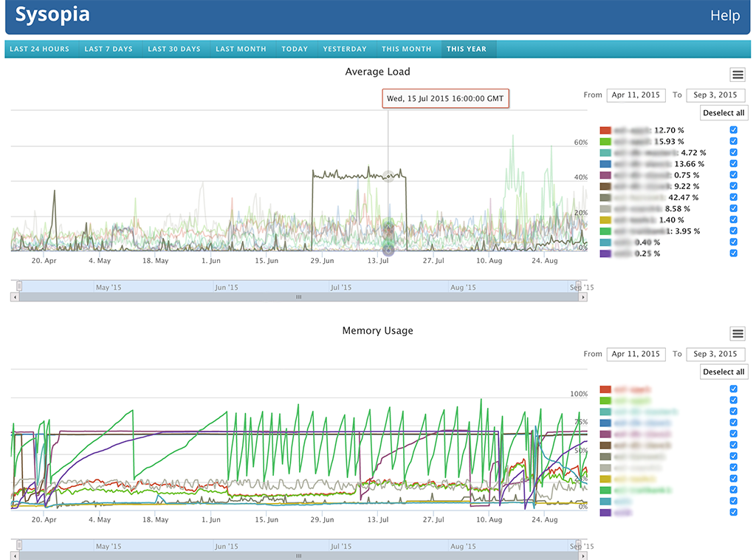Uncheck the 0.40 % series checkbox
Viewport: 756px width, 560px height.
click(x=733, y=242)
